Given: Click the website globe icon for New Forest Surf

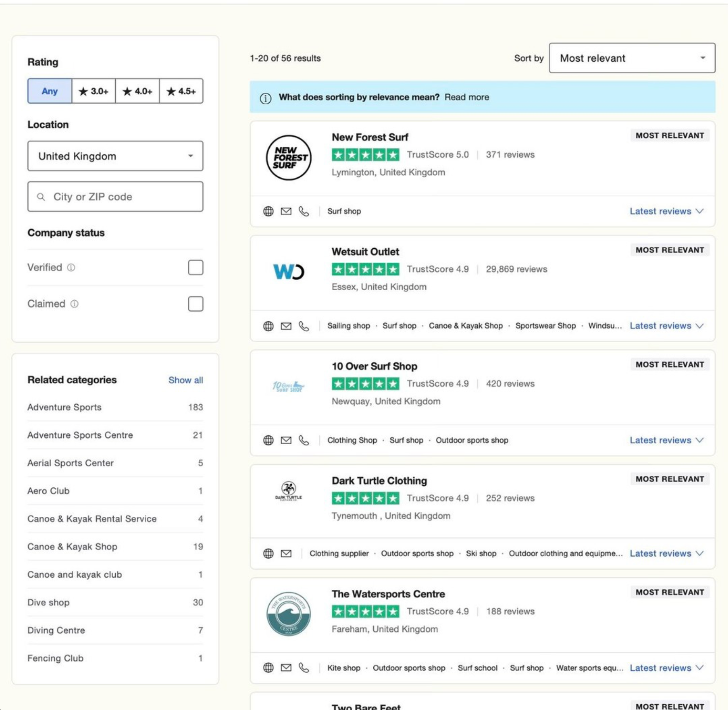Looking at the screenshot, I should tap(268, 211).
